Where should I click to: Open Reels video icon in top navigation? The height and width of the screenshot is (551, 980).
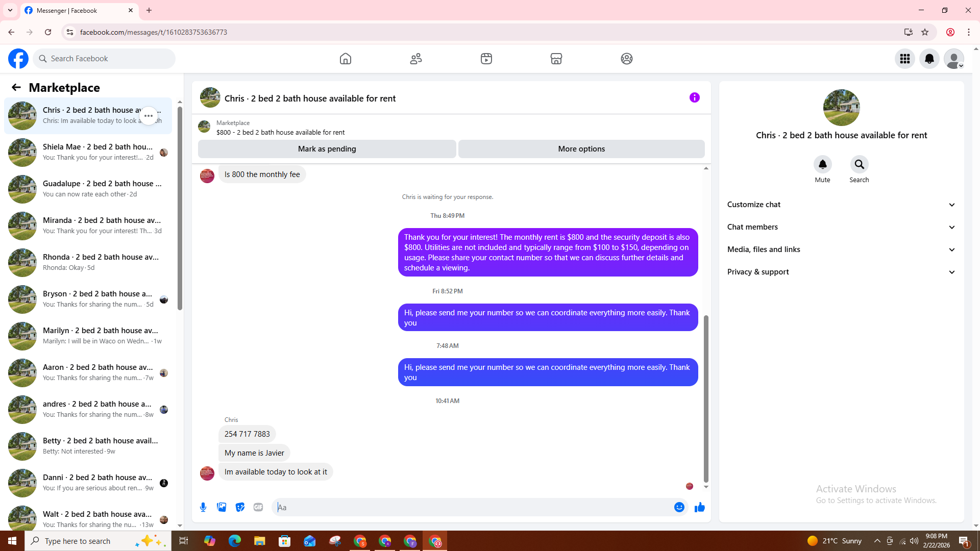pyautogui.click(x=486, y=59)
